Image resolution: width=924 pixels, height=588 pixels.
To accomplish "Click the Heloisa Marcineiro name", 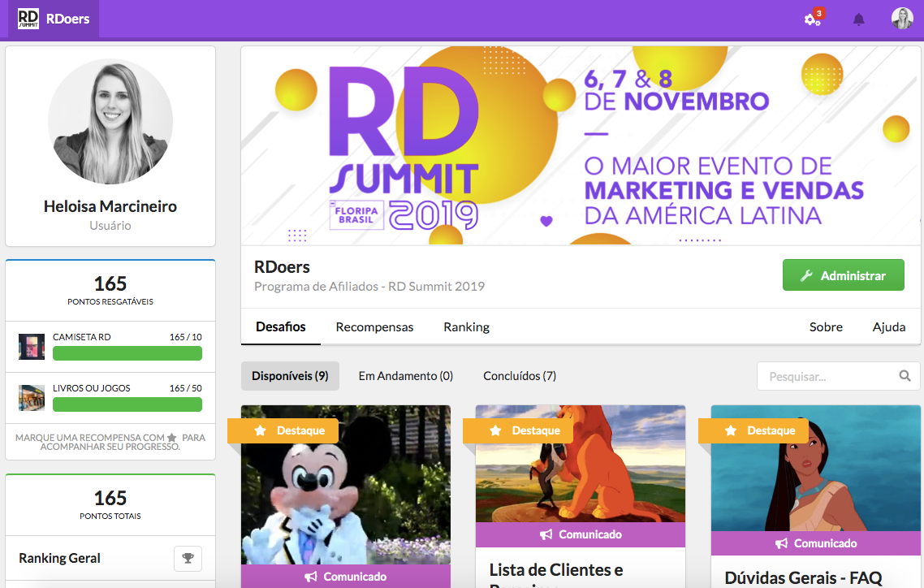I will pos(110,206).
